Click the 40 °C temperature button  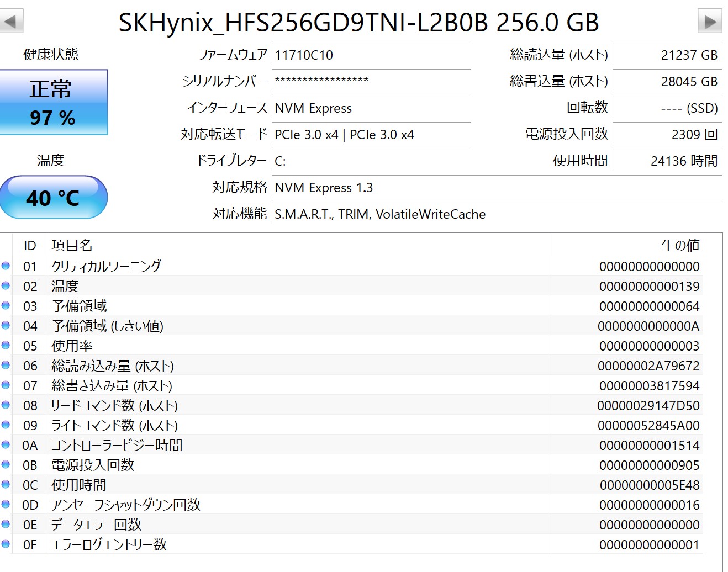point(53,197)
